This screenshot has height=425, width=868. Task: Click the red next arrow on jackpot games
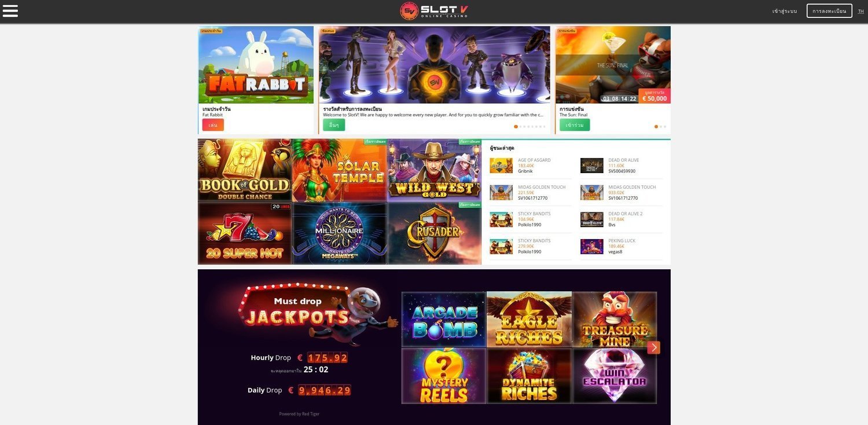coord(653,347)
